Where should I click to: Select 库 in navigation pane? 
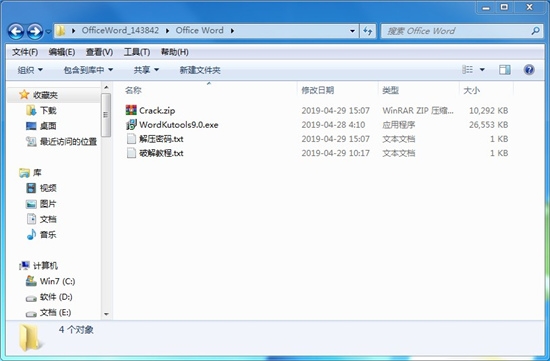37,173
